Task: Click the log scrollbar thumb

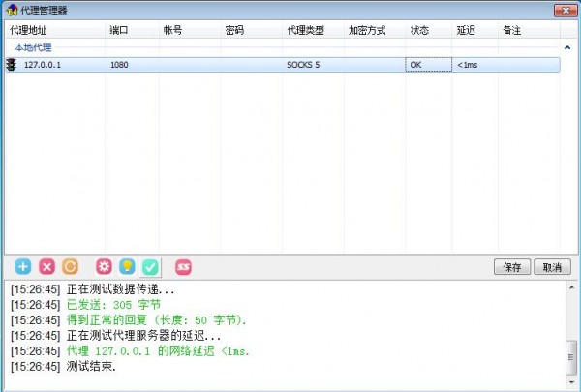Action: (x=571, y=357)
